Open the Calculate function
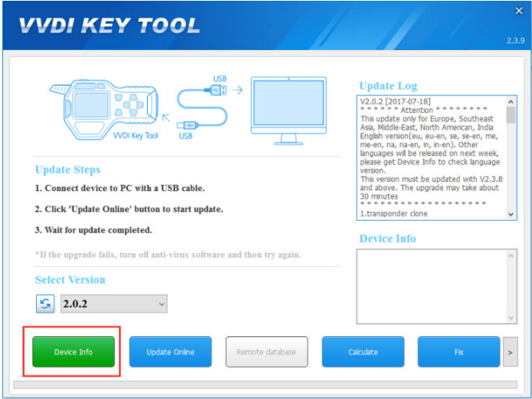532x399 pixels. pos(363,352)
